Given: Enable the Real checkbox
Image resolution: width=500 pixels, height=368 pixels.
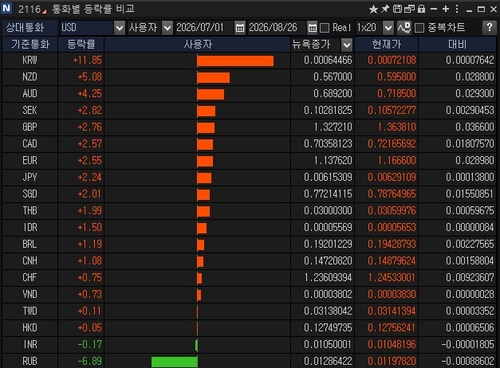Looking at the screenshot, I should [324, 28].
